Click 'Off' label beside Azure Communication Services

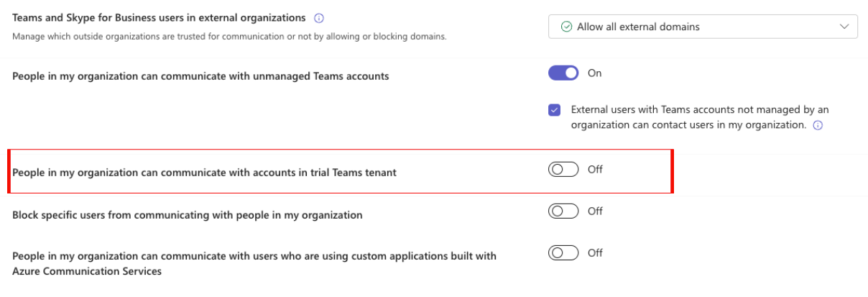coord(595,253)
